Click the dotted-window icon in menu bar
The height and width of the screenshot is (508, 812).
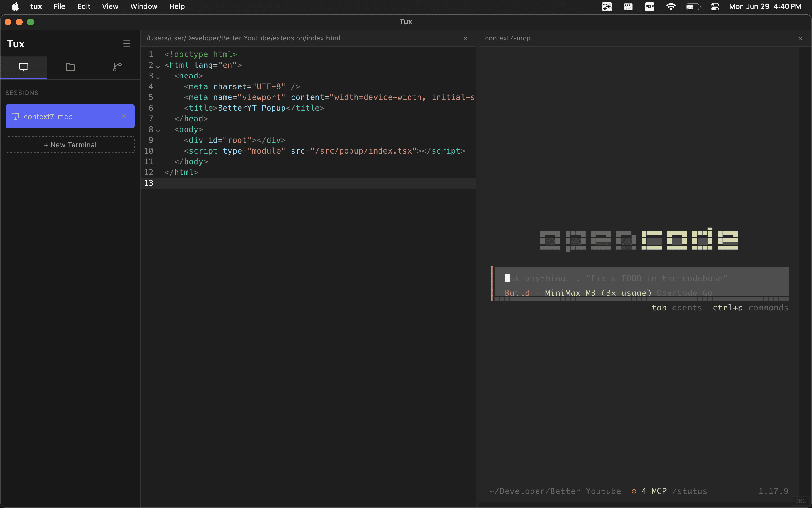[628, 6]
